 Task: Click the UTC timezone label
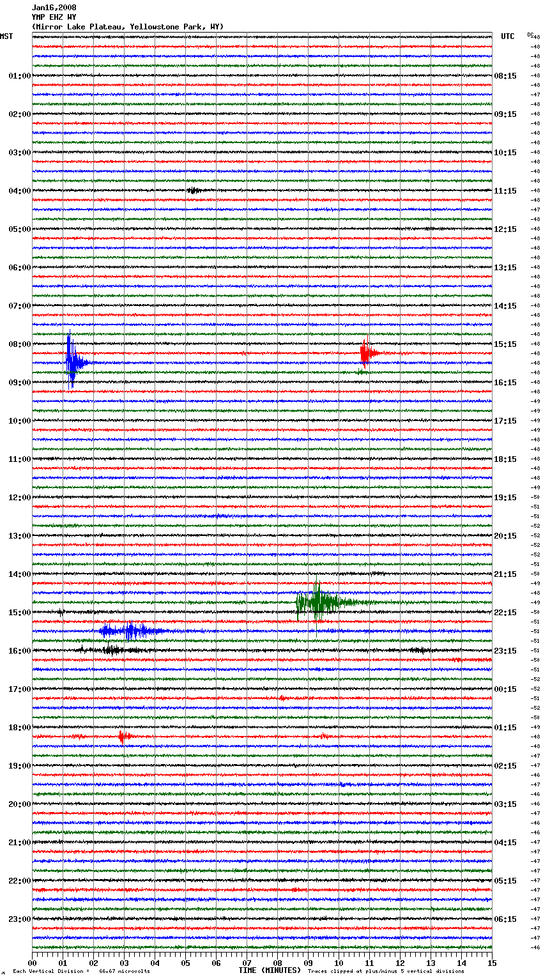click(x=507, y=36)
